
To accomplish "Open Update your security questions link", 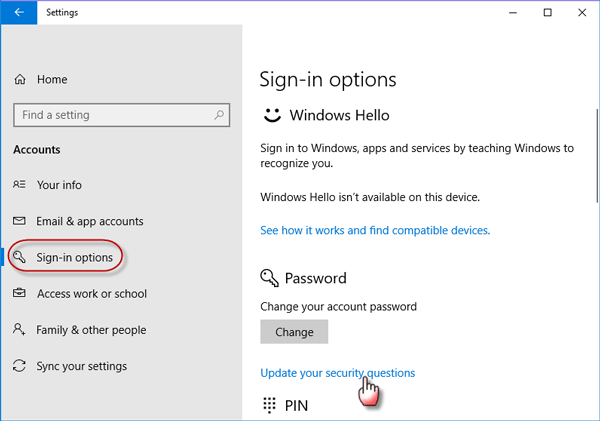I will pyautogui.click(x=337, y=373).
